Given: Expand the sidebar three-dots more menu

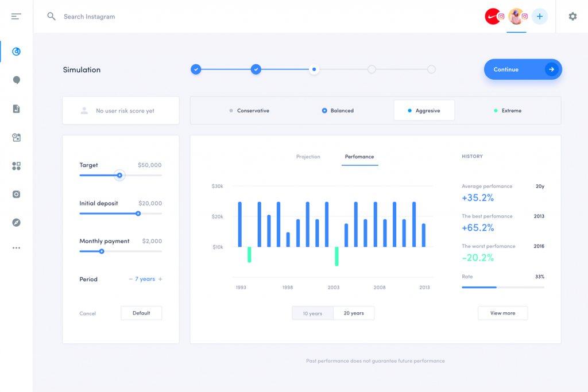Looking at the screenshot, I should tap(16, 248).
